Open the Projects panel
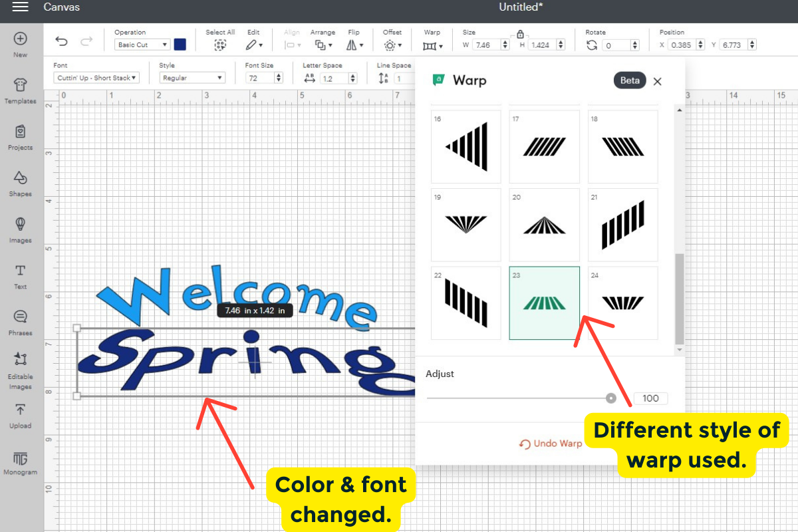Image resolution: width=798 pixels, height=532 pixels. pos(20,138)
